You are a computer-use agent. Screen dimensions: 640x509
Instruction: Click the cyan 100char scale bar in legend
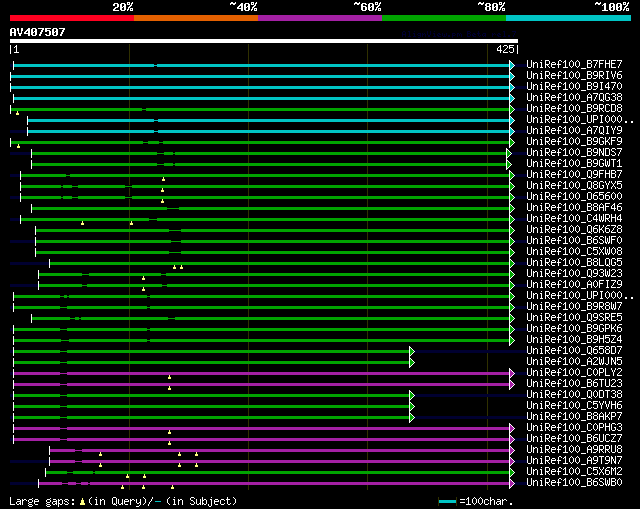tap(447, 501)
